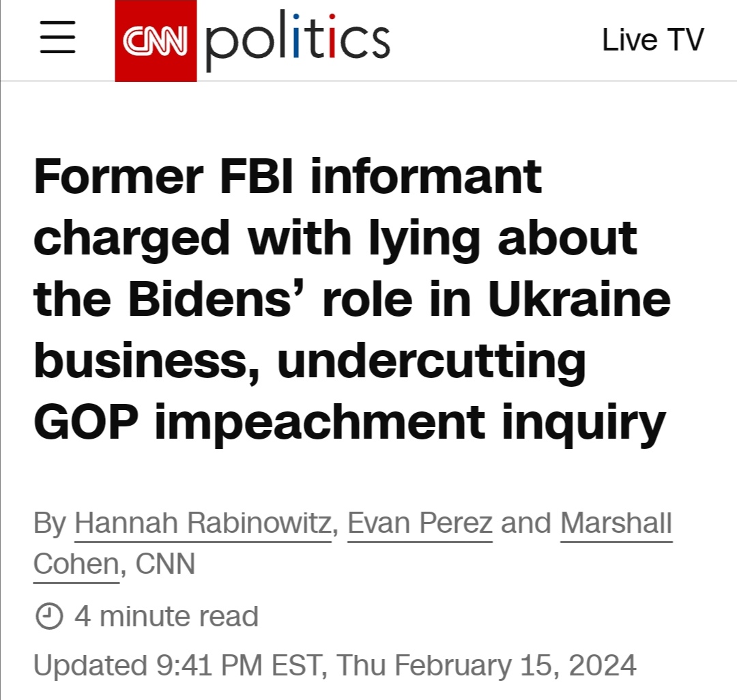This screenshot has width=737, height=700.
Task: Click the word 'By' in the byline
Action: coord(50,523)
